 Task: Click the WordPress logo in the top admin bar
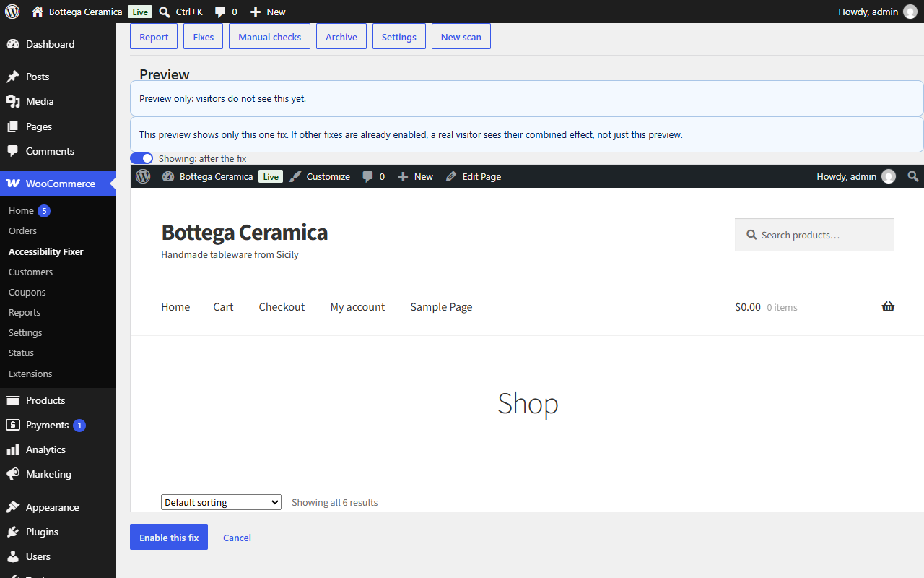[x=12, y=12]
